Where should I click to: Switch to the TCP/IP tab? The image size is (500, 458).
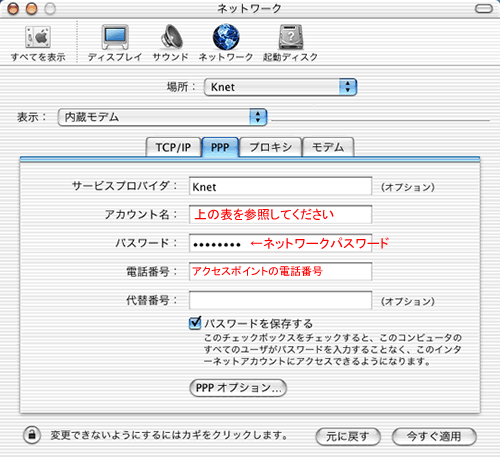click(173, 147)
